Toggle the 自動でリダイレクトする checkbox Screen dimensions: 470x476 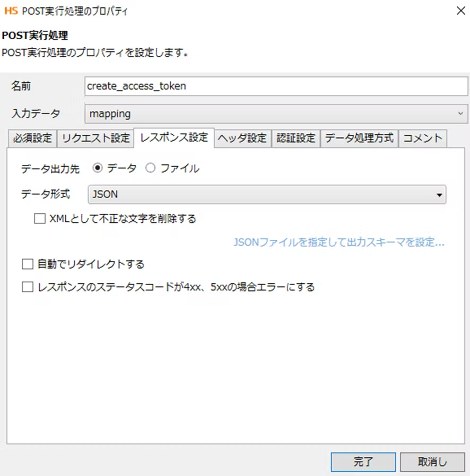click(27, 264)
